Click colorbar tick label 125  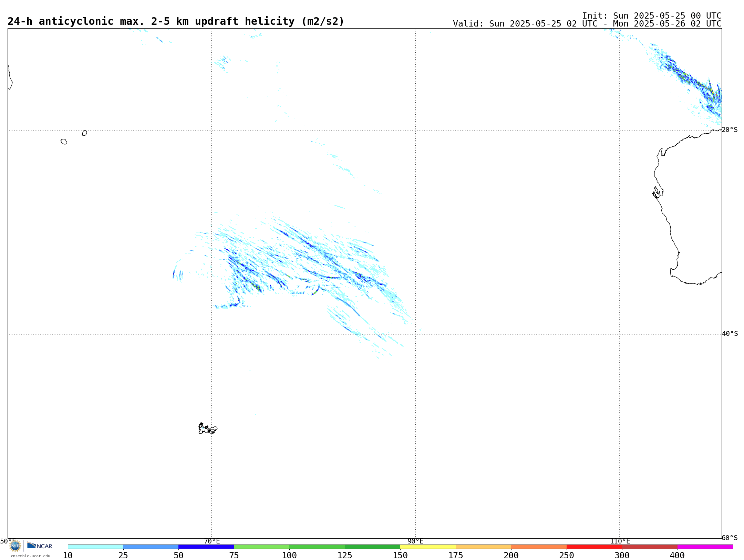(x=345, y=556)
